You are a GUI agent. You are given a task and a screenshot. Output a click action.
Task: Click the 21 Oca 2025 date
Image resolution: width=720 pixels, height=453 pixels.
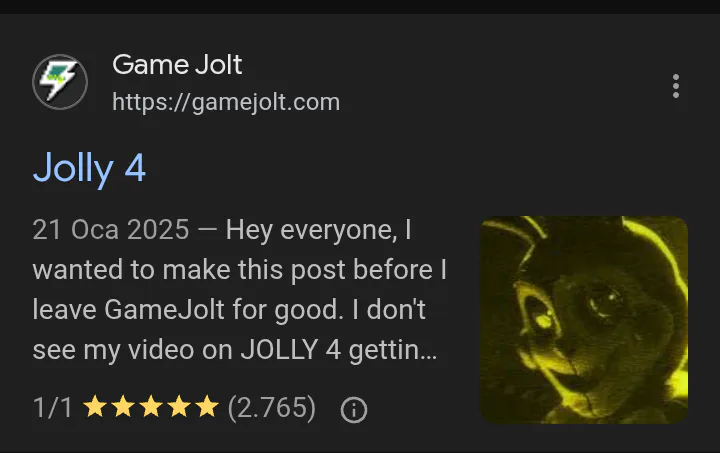(111, 229)
